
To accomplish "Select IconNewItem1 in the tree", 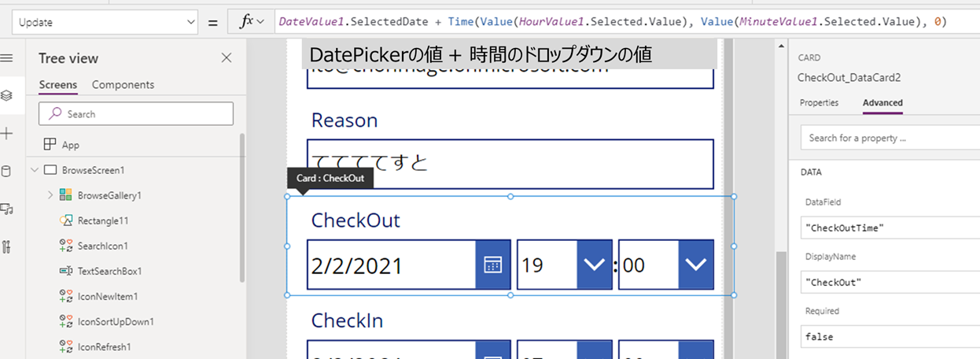I will [x=108, y=296].
